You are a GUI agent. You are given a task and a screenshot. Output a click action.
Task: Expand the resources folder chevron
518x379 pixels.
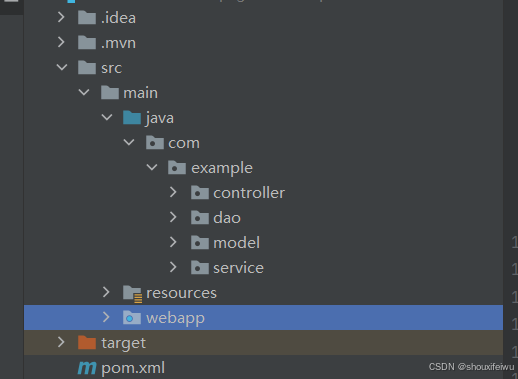click(x=106, y=292)
